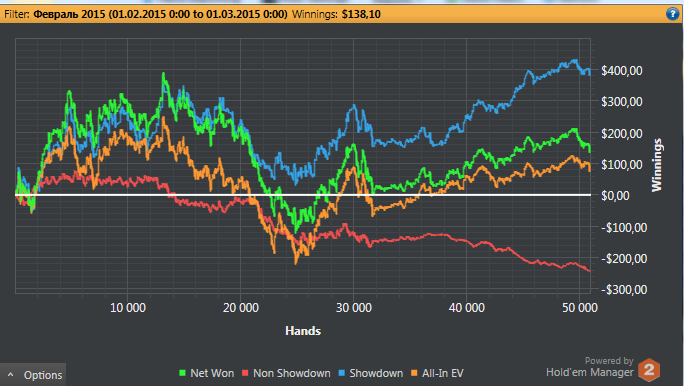This screenshot has width=684, height=386.
Task: Click the 10 000 hands axis label
Action: pyautogui.click(x=128, y=308)
